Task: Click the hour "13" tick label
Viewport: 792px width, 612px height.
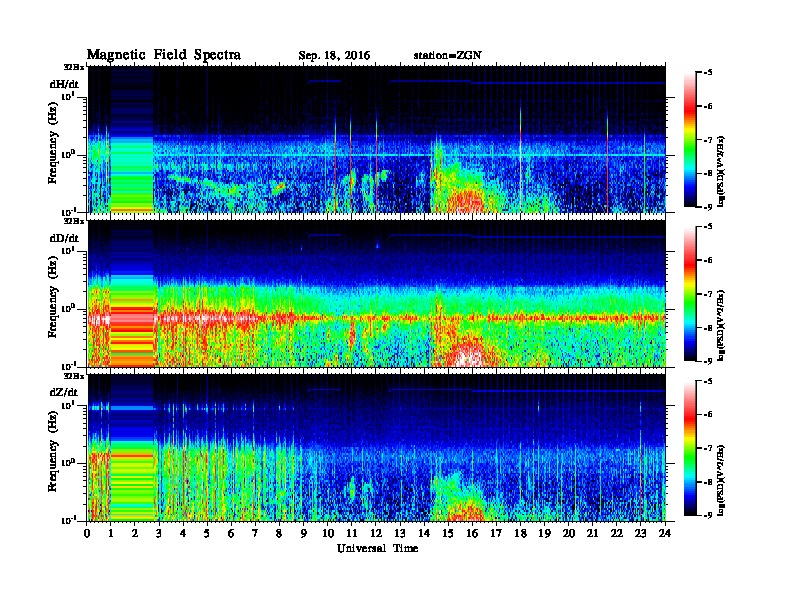Action: pos(400,534)
